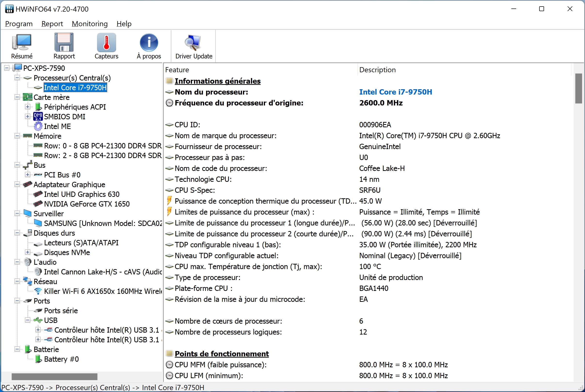
Task: Click the Intel Core i7-9750H blue value
Action: click(395, 92)
